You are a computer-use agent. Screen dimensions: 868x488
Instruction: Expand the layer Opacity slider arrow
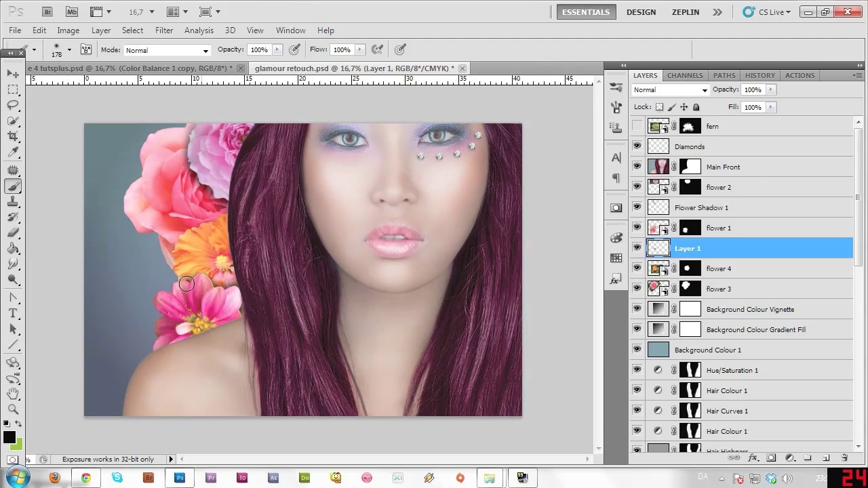[x=770, y=89]
